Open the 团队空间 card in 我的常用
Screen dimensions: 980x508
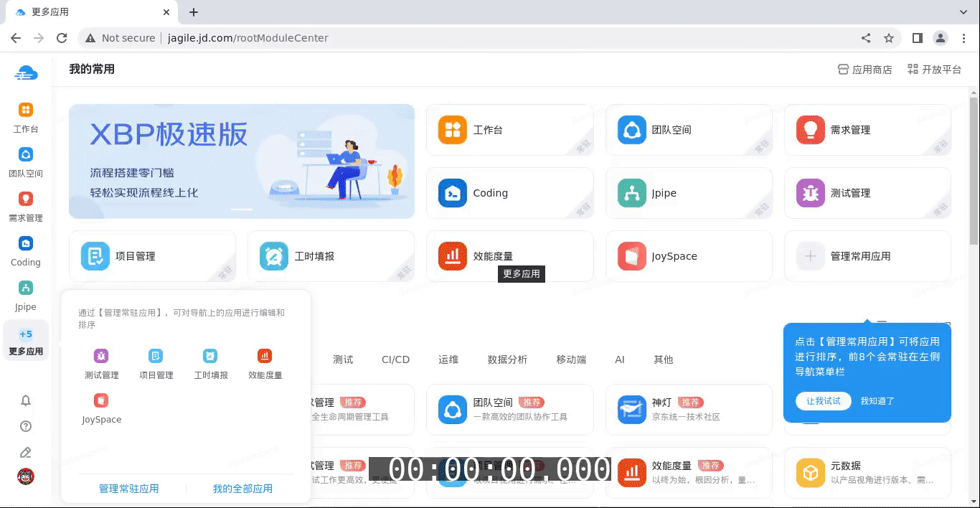(689, 130)
